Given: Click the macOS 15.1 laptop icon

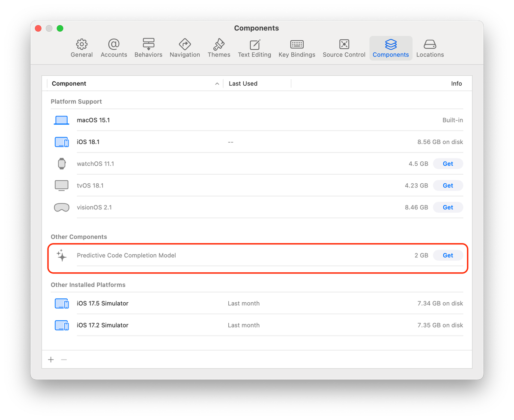Looking at the screenshot, I should [x=61, y=120].
